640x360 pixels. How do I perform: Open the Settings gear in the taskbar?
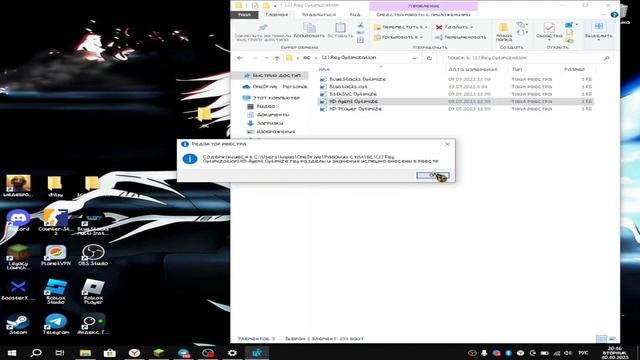[232, 353]
